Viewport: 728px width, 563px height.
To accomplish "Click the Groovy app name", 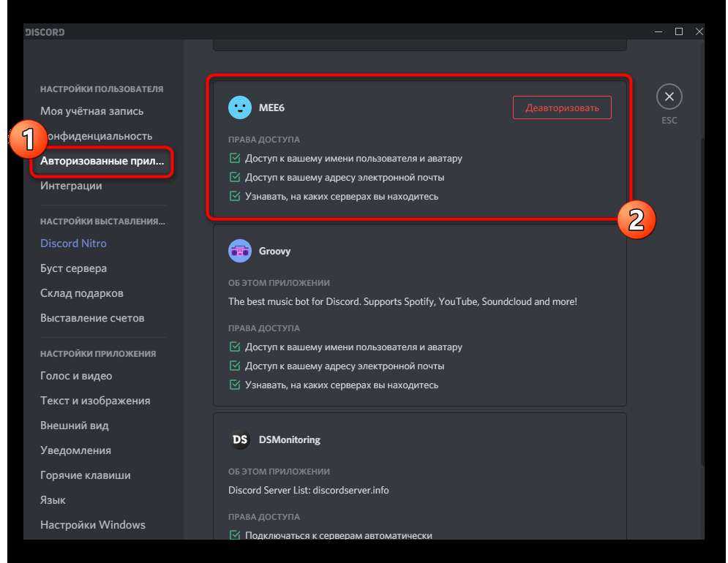I will point(274,251).
